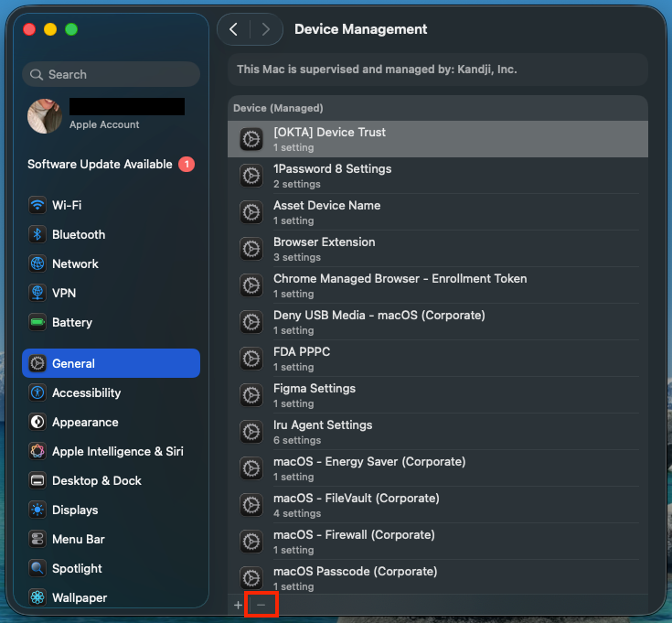672x623 pixels.
Task: Click gear icon of OKTA Device Trust profile
Action: [x=251, y=139]
